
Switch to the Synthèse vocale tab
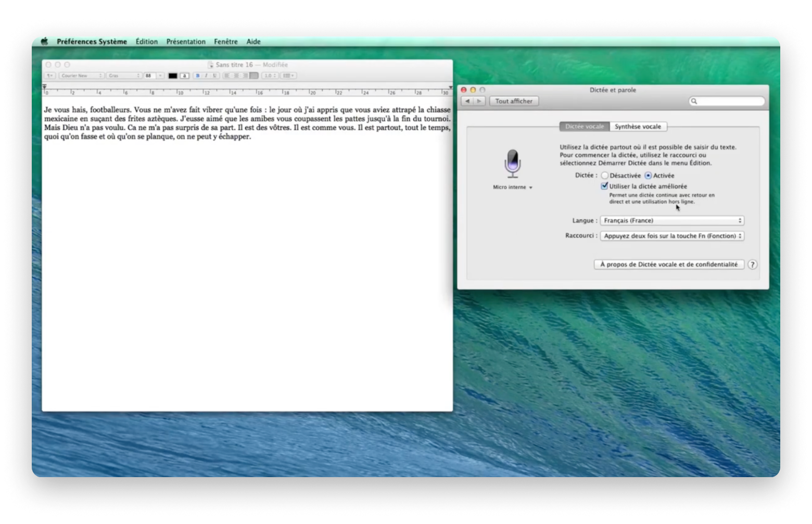click(638, 127)
